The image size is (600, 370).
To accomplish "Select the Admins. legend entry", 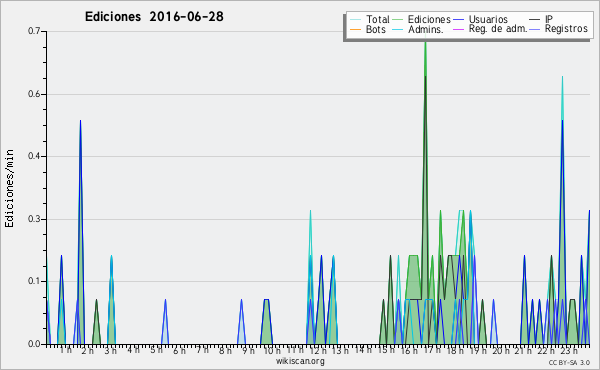I will click(418, 29).
